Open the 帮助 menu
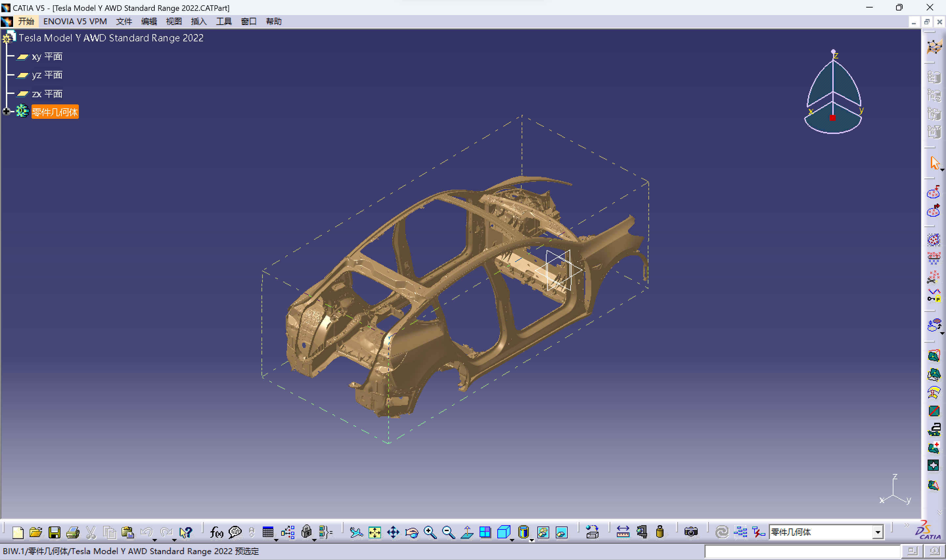This screenshot has height=560, width=946. (x=274, y=22)
